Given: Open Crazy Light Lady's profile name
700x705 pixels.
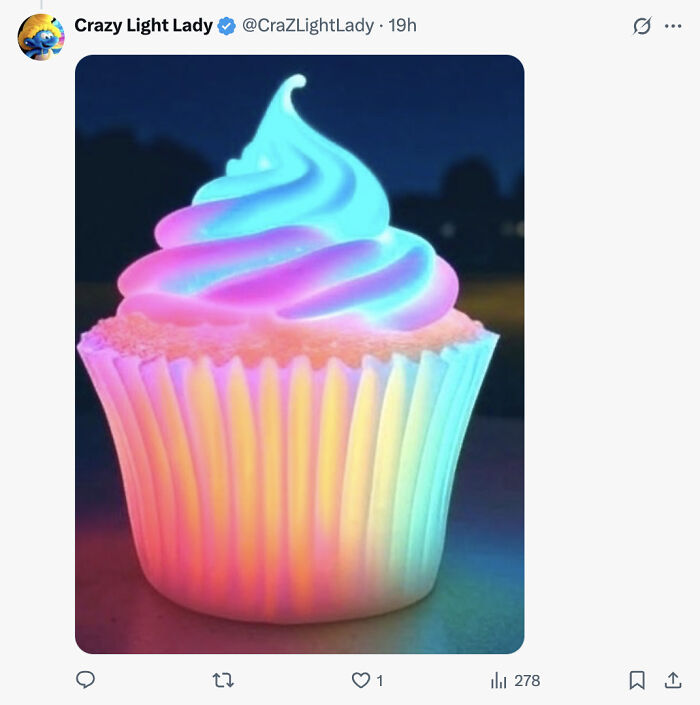Looking at the screenshot, I should pos(143,26).
